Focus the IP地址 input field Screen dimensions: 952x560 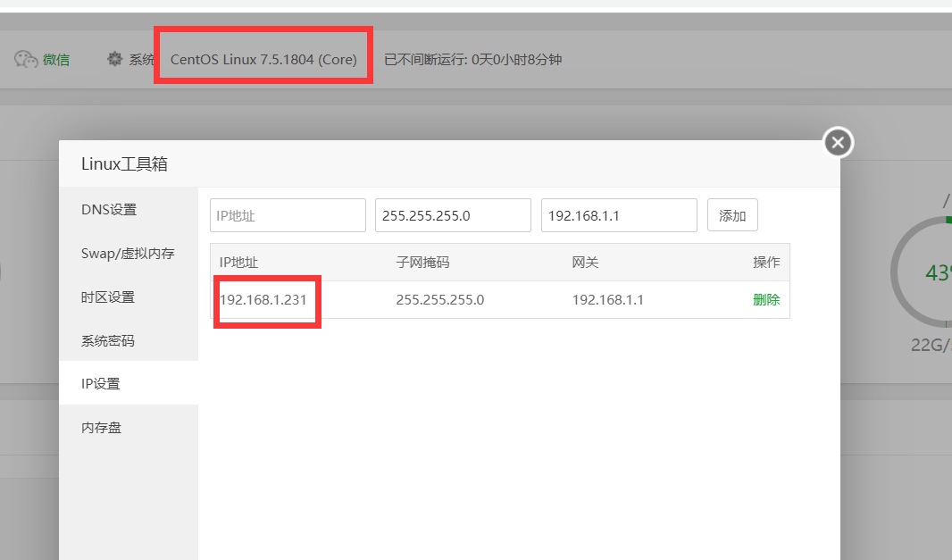tap(288, 215)
